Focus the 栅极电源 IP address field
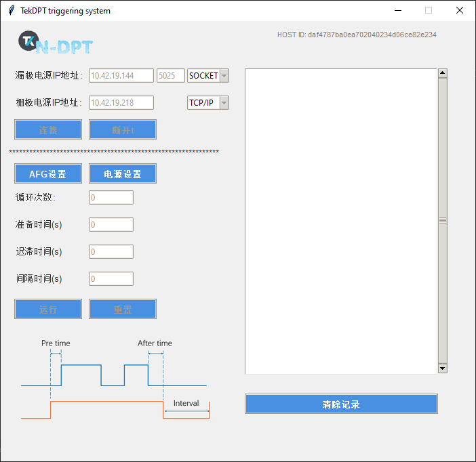476x462 pixels. [x=121, y=102]
